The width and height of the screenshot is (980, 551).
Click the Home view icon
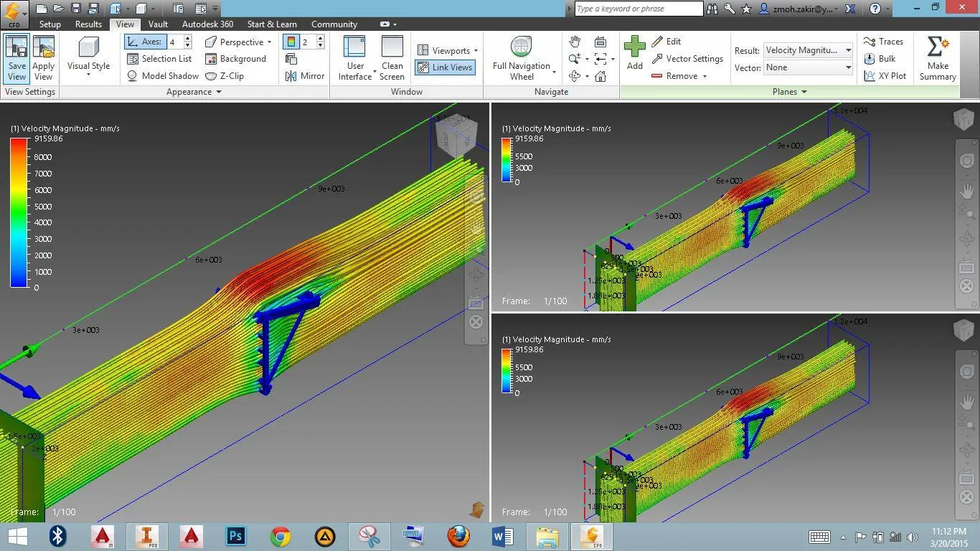pyautogui.click(x=600, y=76)
